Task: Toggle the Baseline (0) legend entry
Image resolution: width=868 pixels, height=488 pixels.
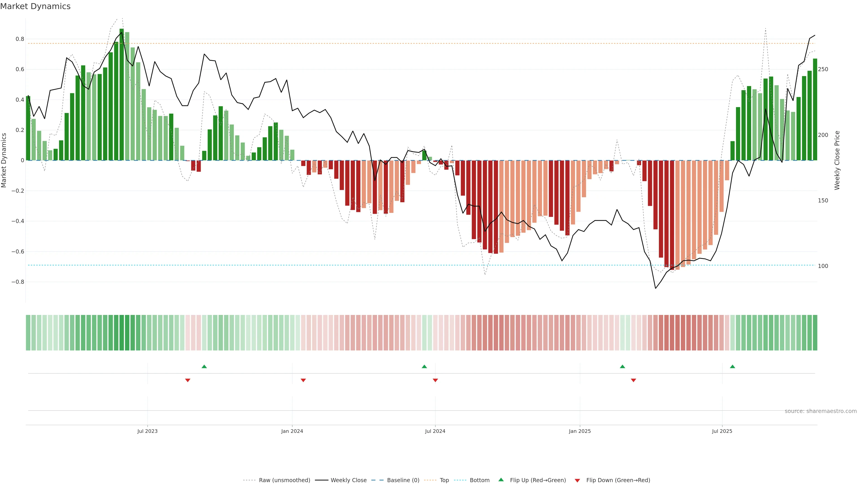Action: pyautogui.click(x=403, y=480)
